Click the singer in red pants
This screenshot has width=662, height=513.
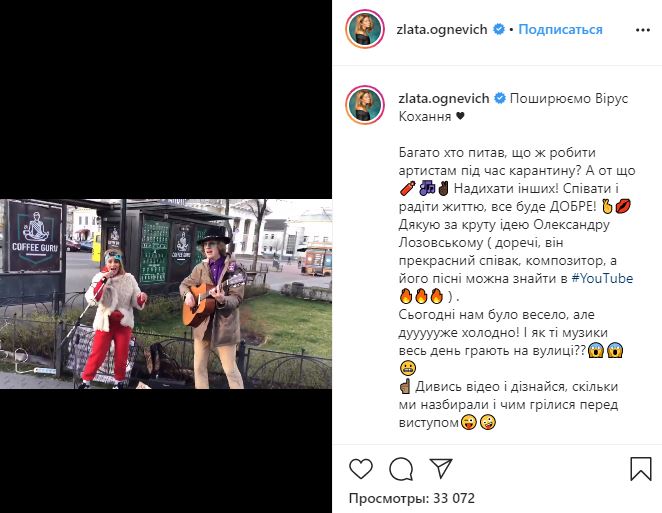pos(112,319)
